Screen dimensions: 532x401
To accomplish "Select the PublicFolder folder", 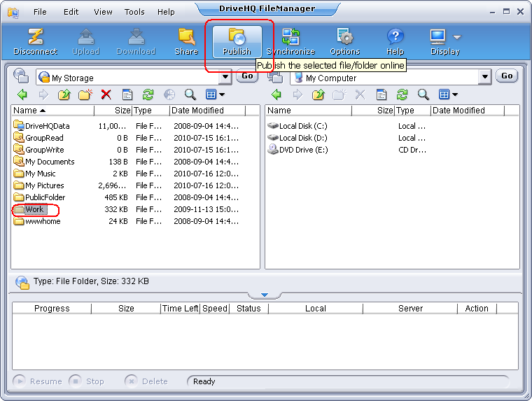I will (44, 197).
